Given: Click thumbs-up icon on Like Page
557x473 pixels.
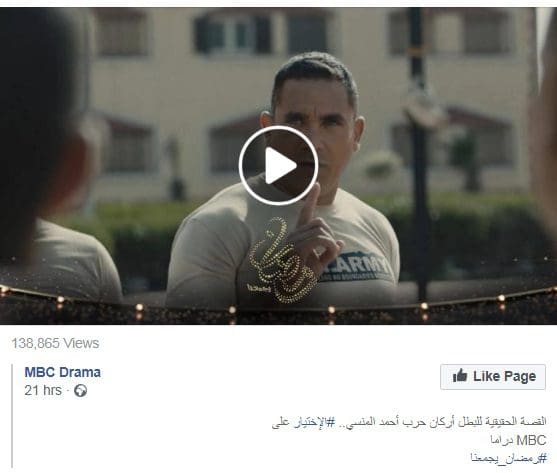Looking at the screenshot, I should [460, 376].
